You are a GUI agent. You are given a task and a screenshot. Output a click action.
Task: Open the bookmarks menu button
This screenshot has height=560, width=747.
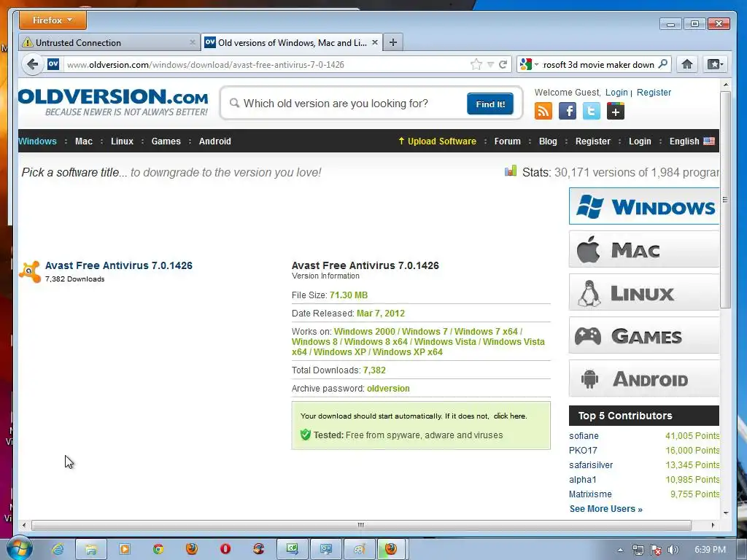pyautogui.click(x=715, y=64)
